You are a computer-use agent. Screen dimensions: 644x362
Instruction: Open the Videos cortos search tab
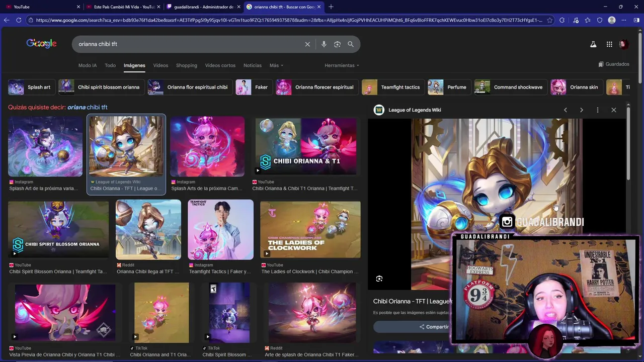coord(220,65)
